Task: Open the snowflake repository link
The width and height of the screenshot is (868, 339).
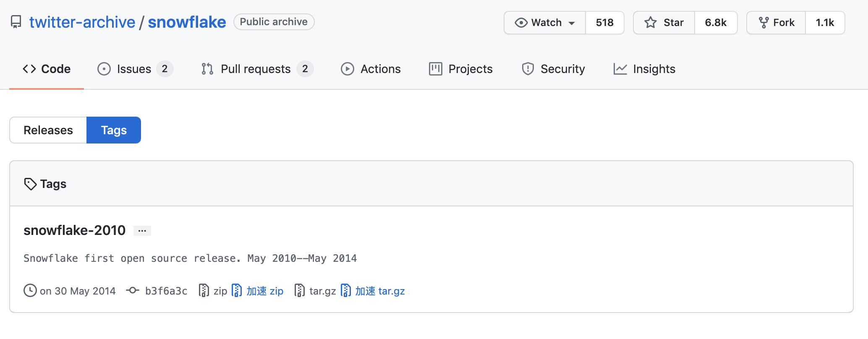Action: [x=187, y=22]
